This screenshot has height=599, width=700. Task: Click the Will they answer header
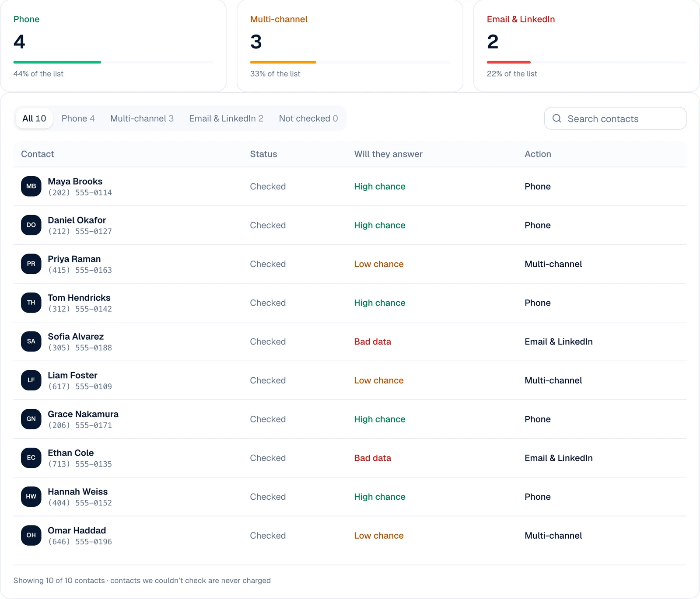click(388, 154)
